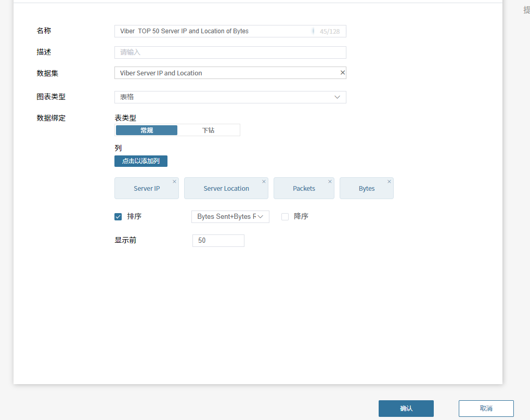Enable the 降序 checkbox
Screen dimensions: 530x420
tap(285, 217)
